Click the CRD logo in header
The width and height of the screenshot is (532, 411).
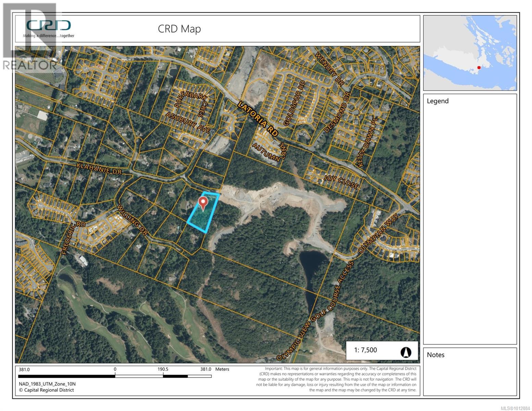pyautogui.click(x=49, y=26)
